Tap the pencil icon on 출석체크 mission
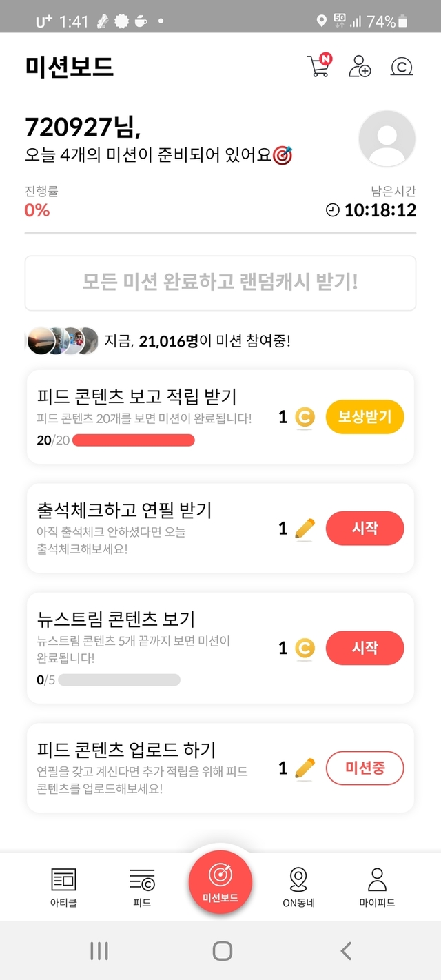 click(x=305, y=529)
